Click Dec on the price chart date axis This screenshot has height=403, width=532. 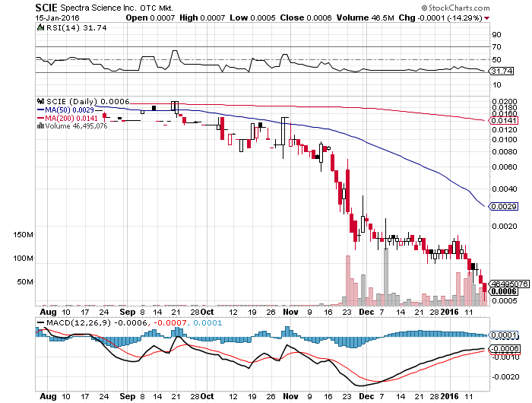point(366,312)
